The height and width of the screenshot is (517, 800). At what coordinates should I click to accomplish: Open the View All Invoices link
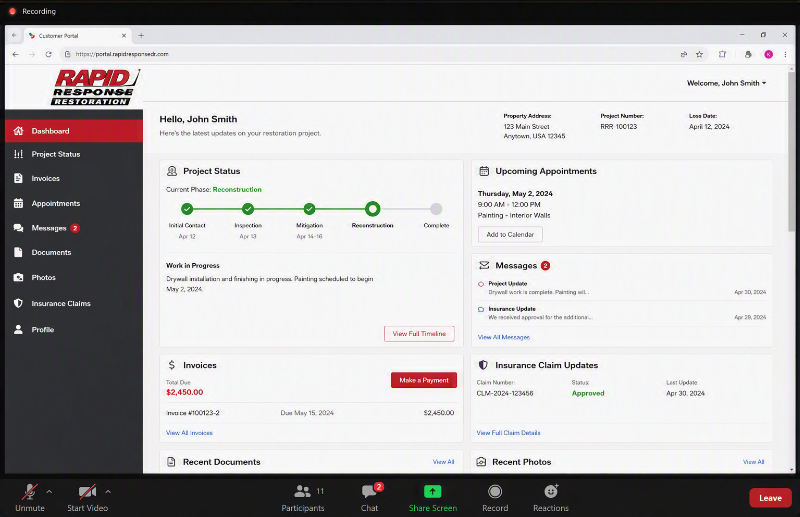(x=189, y=433)
